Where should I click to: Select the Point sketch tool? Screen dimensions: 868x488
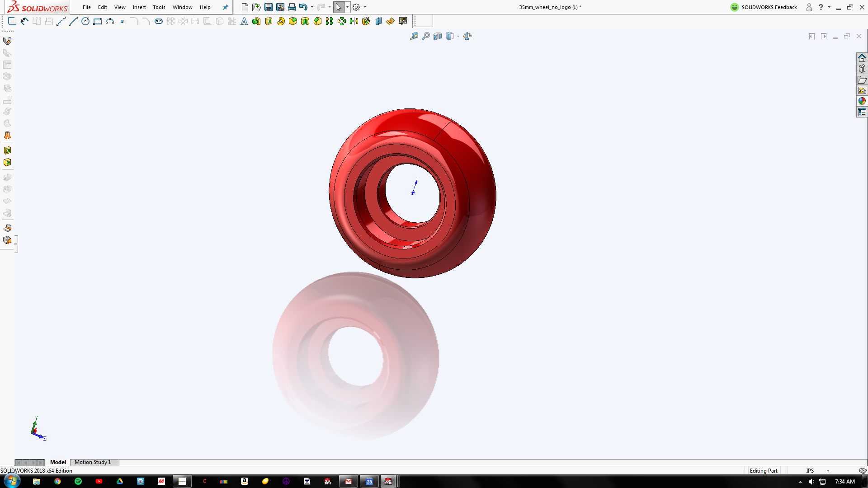click(122, 21)
